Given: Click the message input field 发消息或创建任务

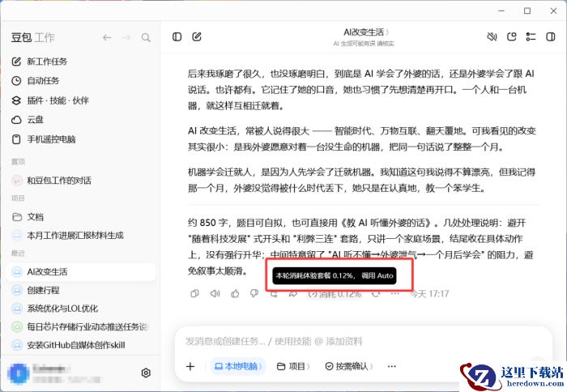Looking at the screenshot, I should click(x=274, y=341).
